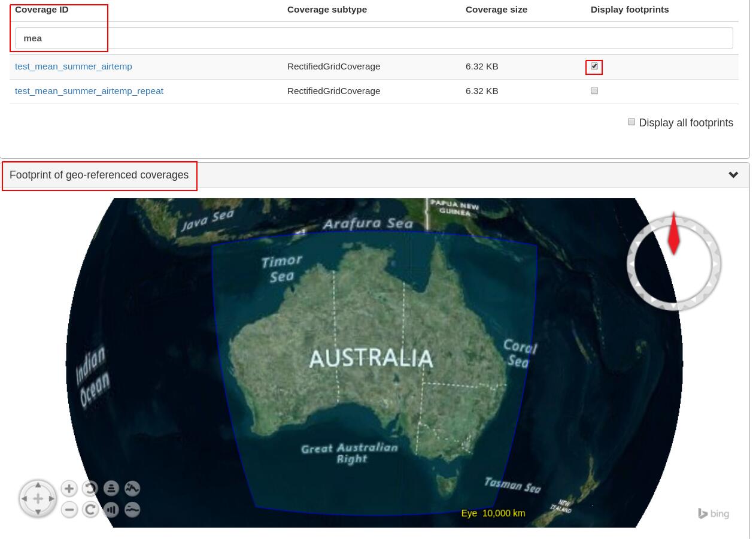Click the red compass needle
This screenshot has height=539, width=756.
point(673,235)
